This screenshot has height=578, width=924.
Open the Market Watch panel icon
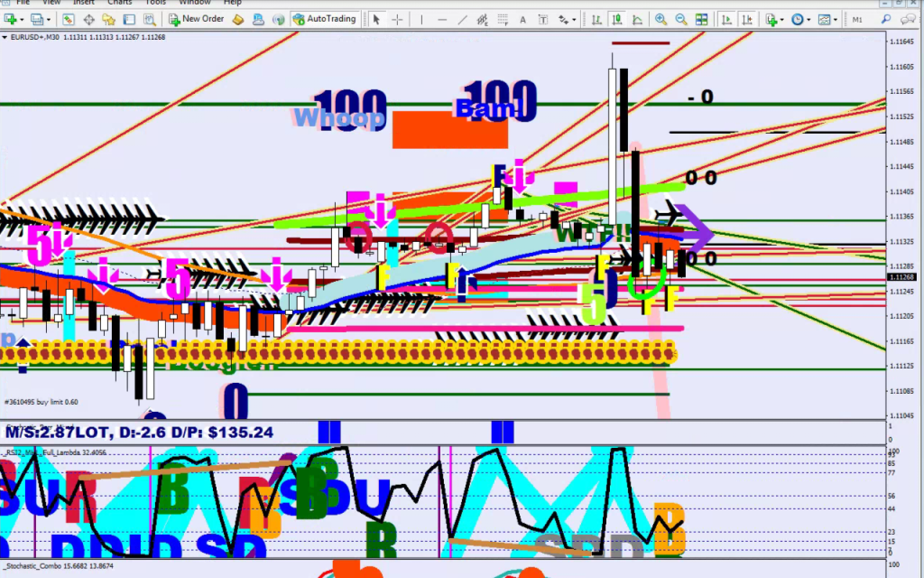pyautogui.click(x=69, y=19)
